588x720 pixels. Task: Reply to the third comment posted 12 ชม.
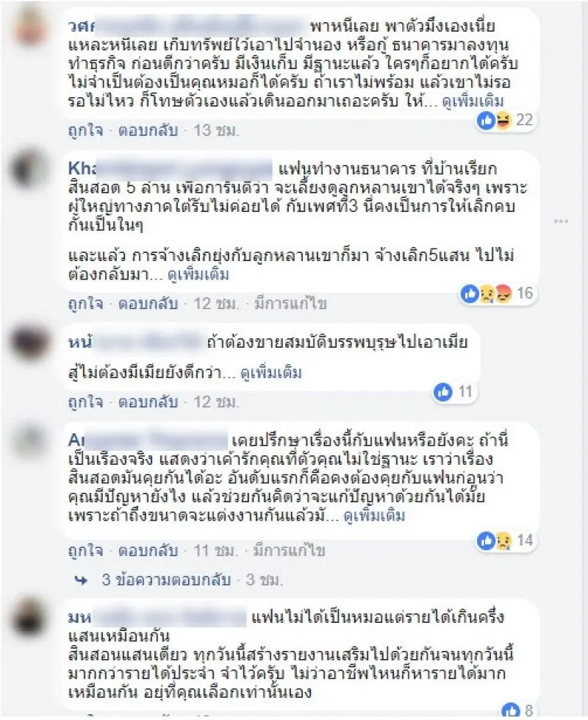click(x=148, y=402)
